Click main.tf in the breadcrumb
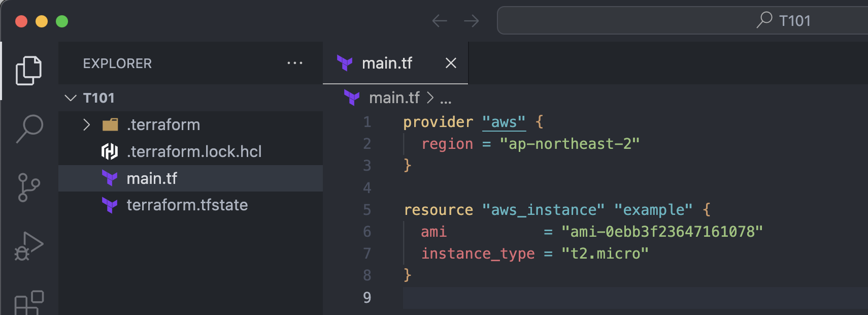Viewport: 868px width, 315px height. click(x=394, y=98)
